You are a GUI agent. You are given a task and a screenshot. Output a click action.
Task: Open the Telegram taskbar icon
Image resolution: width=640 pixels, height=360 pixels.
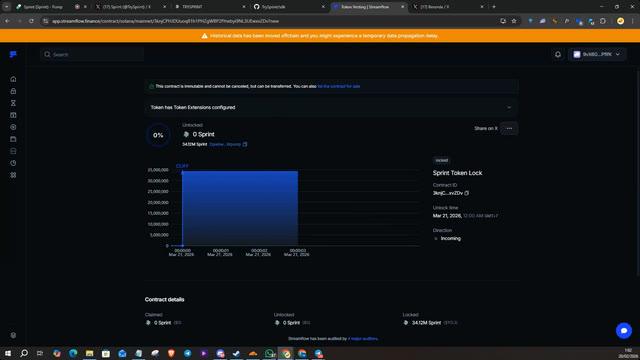(187, 353)
